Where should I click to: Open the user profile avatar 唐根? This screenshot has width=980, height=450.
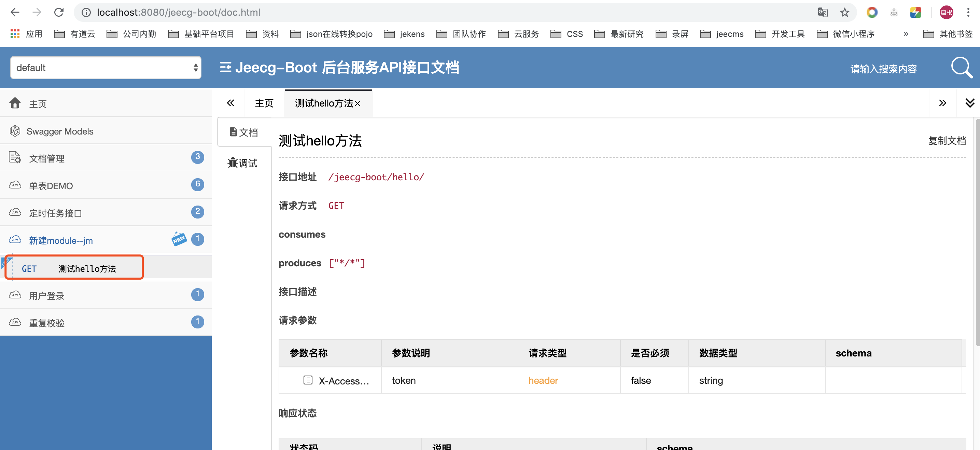coord(946,13)
